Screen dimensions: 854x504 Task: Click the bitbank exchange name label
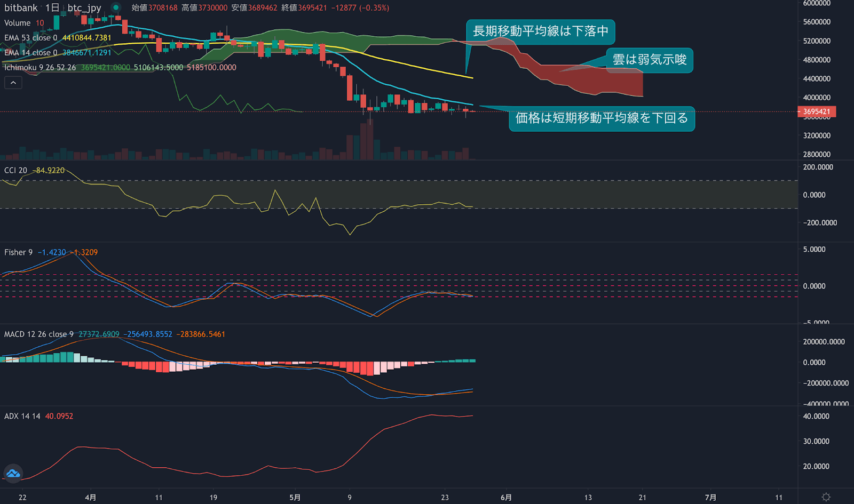20,7
